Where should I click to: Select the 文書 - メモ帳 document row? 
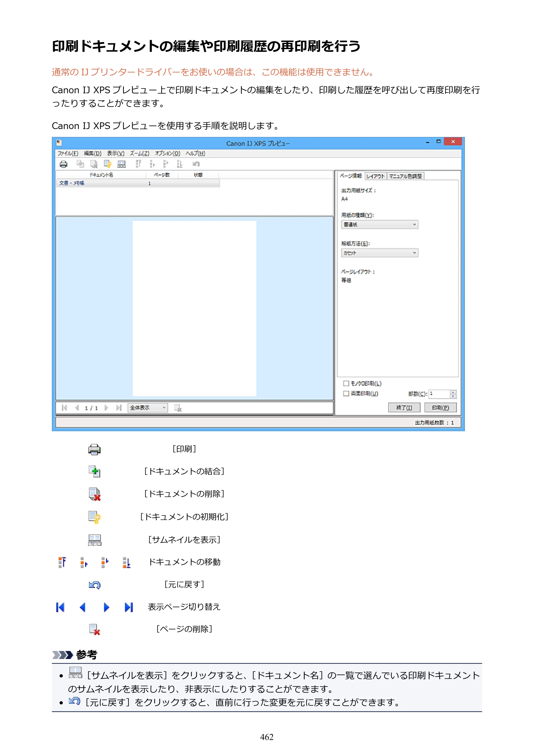[x=138, y=183]
